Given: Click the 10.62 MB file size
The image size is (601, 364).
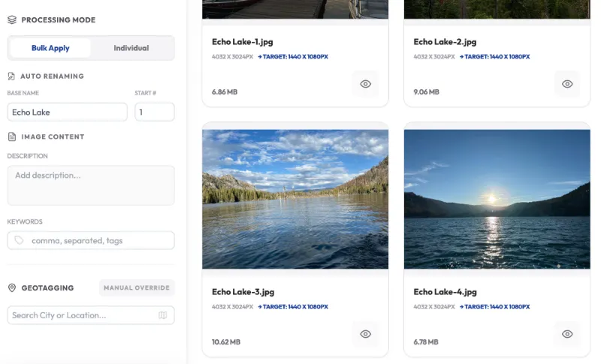Looking at the screenshot, I should pos(226,342).
